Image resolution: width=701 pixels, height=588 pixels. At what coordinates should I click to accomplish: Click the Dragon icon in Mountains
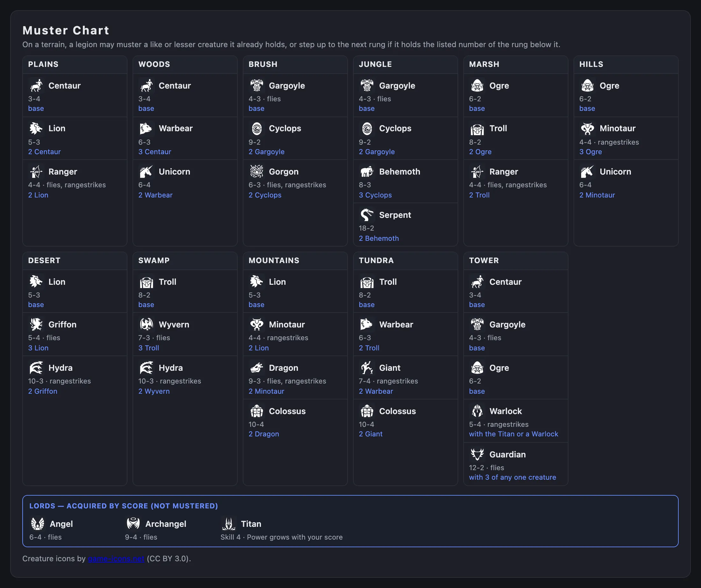(257, 368)
